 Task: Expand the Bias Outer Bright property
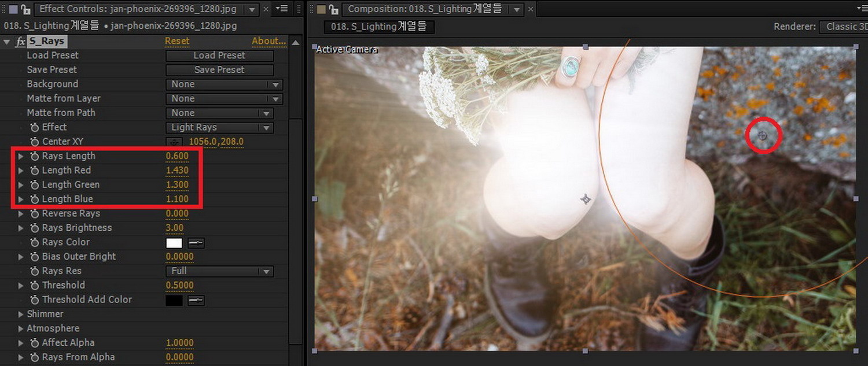pos(21,257)
